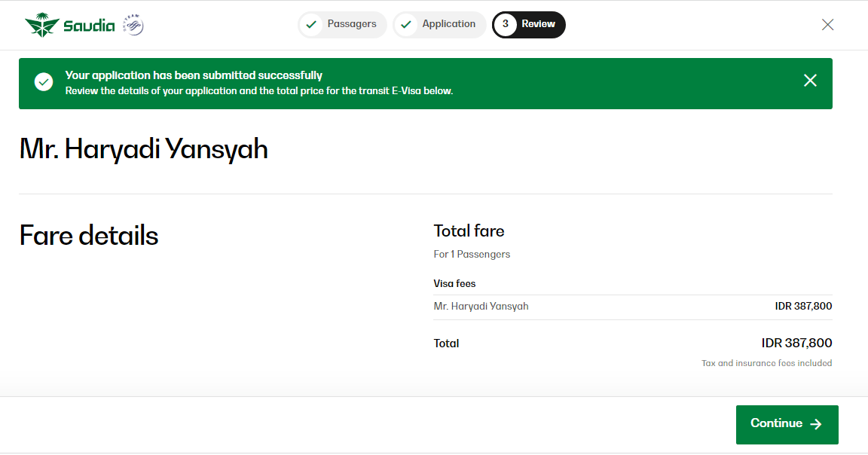Image resolution: width=868 pixels, height=455 pixels.
Task: Click the success checkmark in green banner
Action: tap(44, 82)
